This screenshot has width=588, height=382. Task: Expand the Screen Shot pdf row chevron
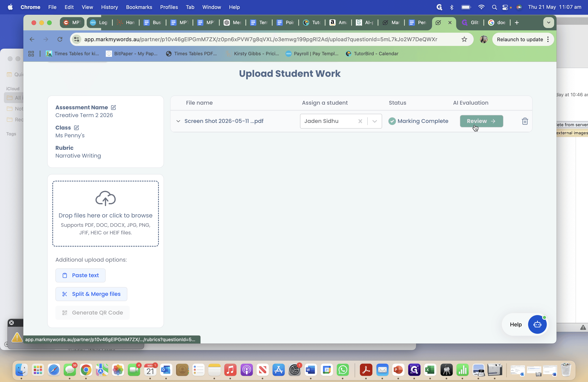178,121
